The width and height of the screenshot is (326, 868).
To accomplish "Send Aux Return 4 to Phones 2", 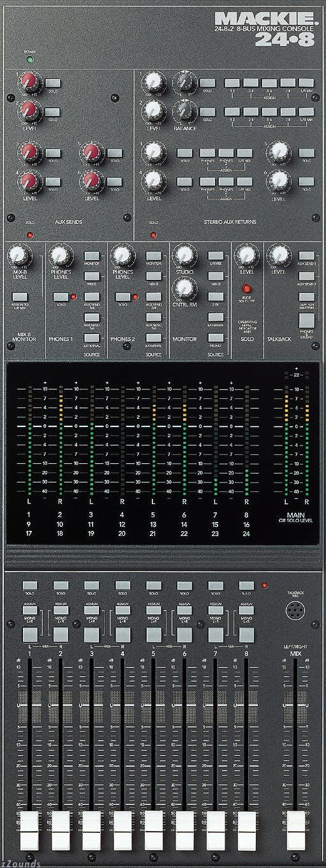I will coord(225,182).
